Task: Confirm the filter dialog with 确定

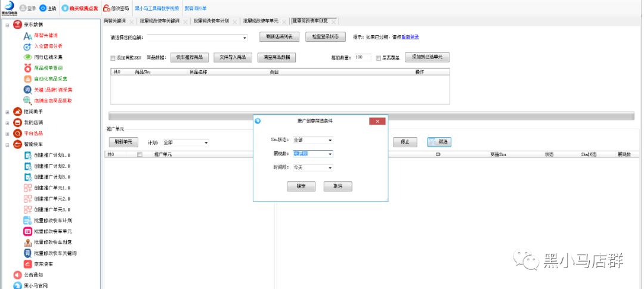Action: click(x=301, y=187)
